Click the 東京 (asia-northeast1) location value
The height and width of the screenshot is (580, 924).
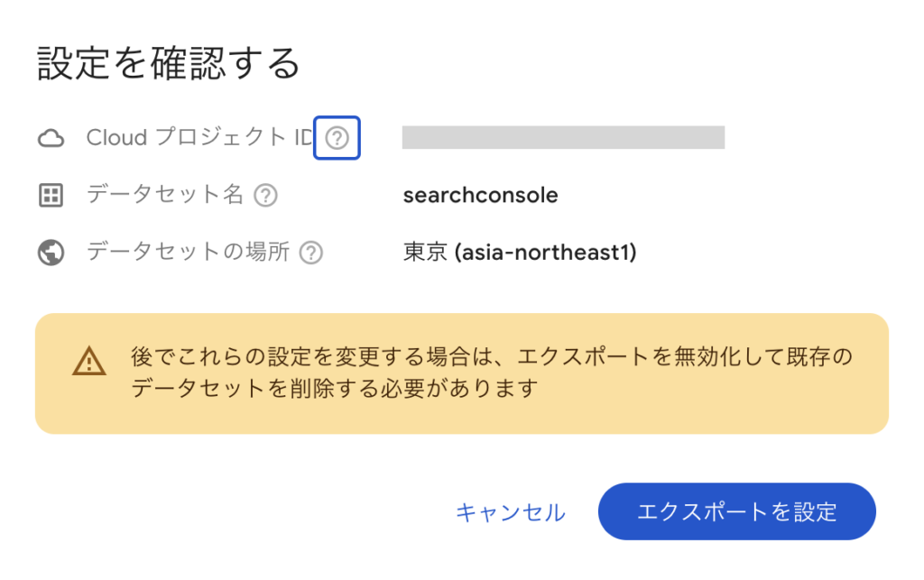tap(520, 252)
